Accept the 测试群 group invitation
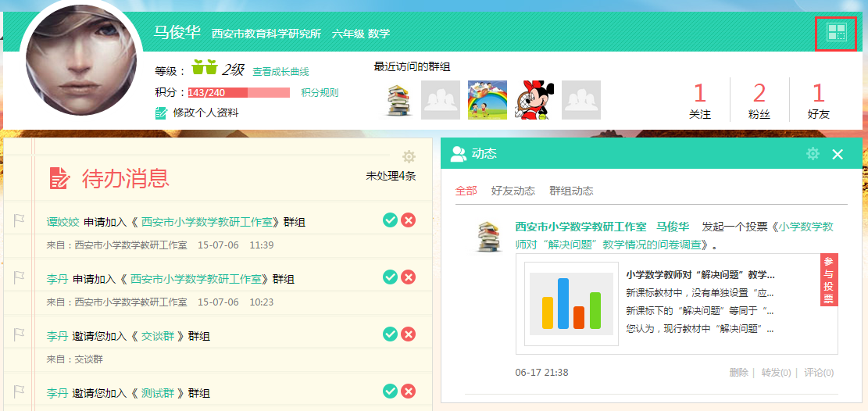This screenshot has width=868, height=411. point(391,391)
